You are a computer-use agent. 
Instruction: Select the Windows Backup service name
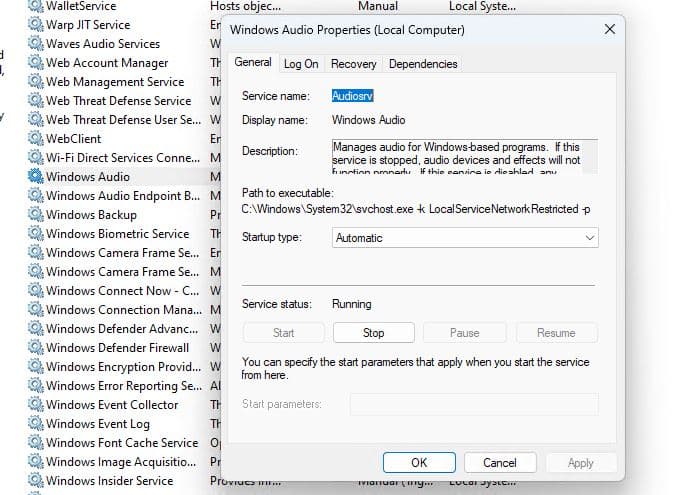[x=91, y=215]
